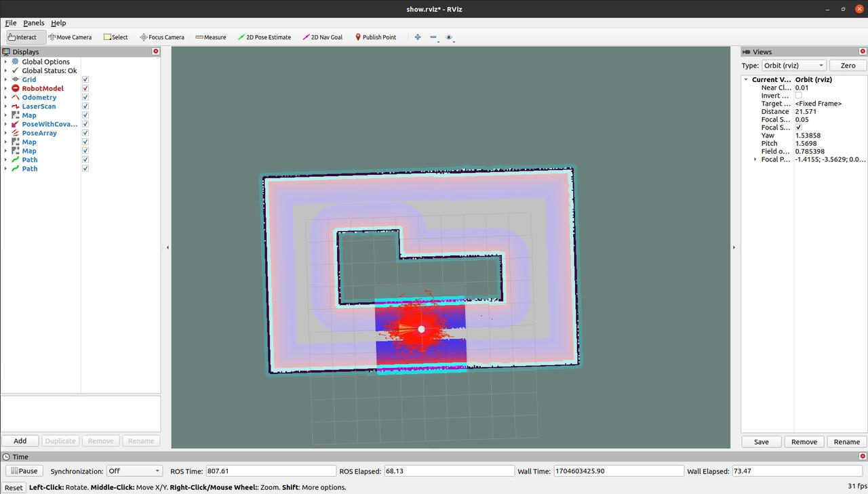Select the red RobotModel error icon

[16, 88]
